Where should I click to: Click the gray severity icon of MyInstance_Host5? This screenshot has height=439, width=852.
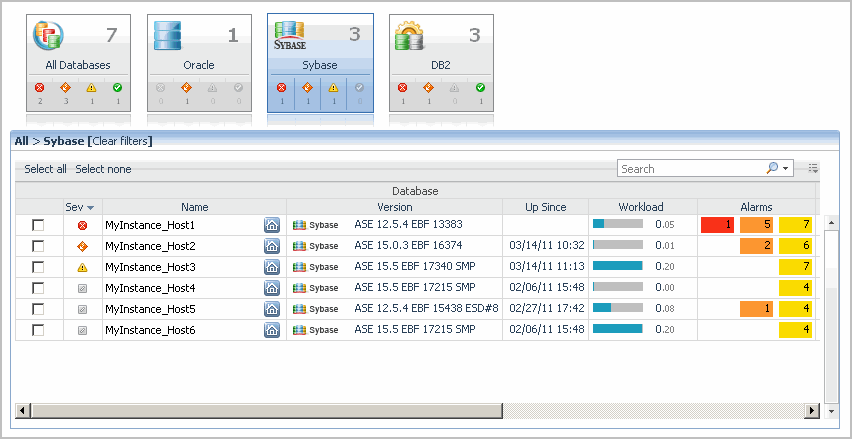click(83, 309)
